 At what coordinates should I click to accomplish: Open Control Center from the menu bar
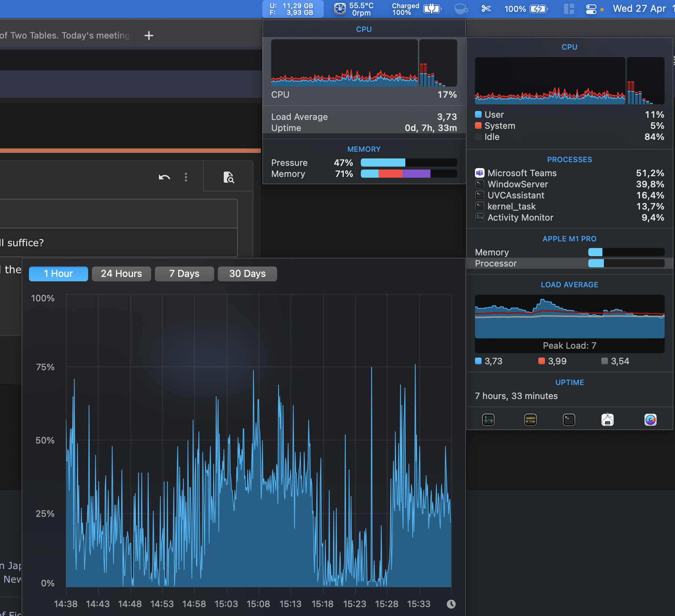point(591,9)
